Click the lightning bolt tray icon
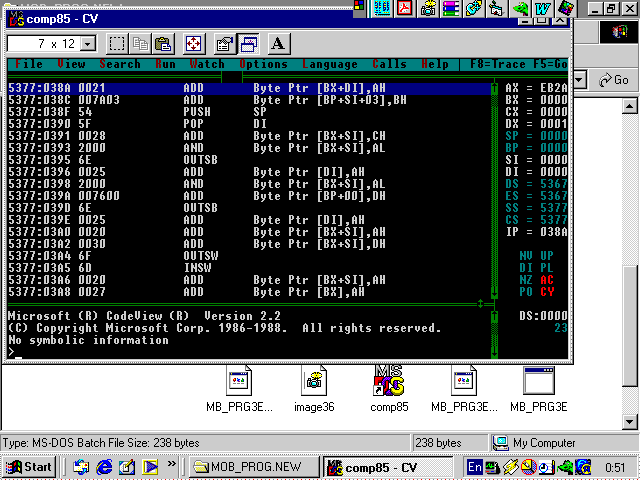The height and width of the screenshot is (481, 640). coord(510,467)
